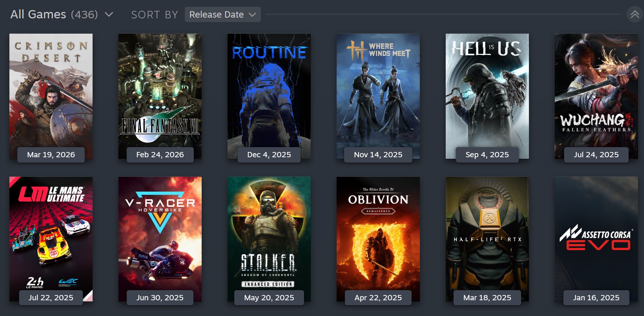Select the V-Racer Hoverbike cover
This screenshot has width=644, height=316.
click(160, 239)
